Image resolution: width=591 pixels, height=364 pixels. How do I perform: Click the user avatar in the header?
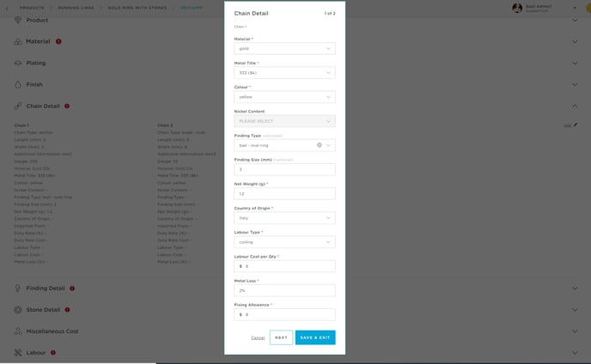point(517,8)
